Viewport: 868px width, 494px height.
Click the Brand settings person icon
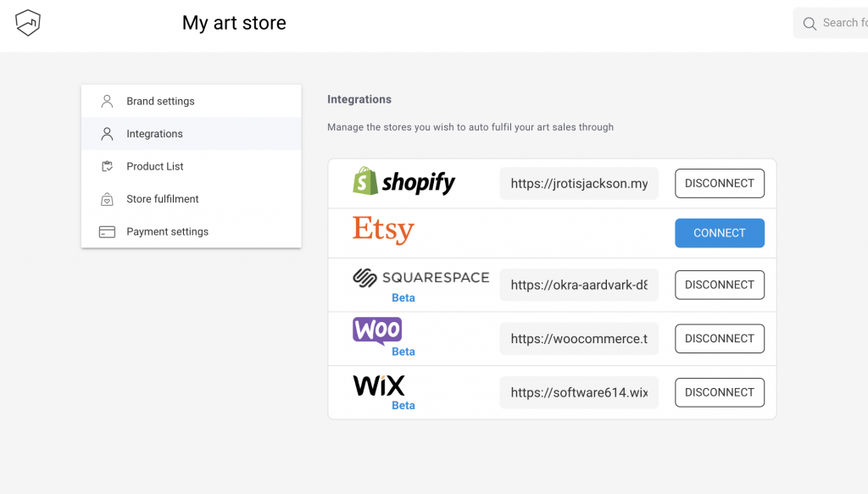[x=107, y=101]
